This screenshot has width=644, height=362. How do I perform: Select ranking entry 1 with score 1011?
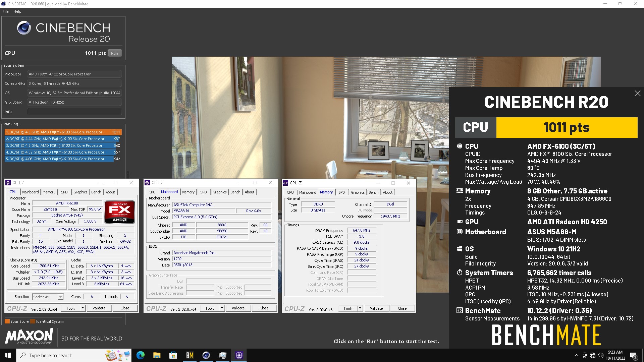tap(63, 132)
